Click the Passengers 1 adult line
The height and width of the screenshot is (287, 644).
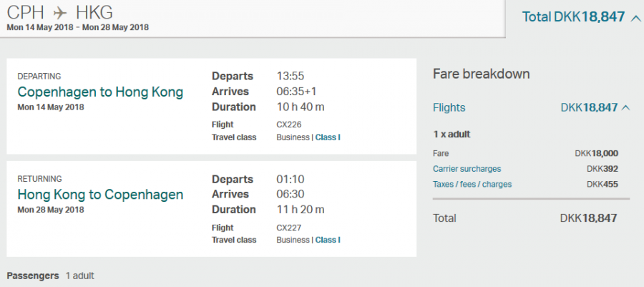click(x=50, y=276)
